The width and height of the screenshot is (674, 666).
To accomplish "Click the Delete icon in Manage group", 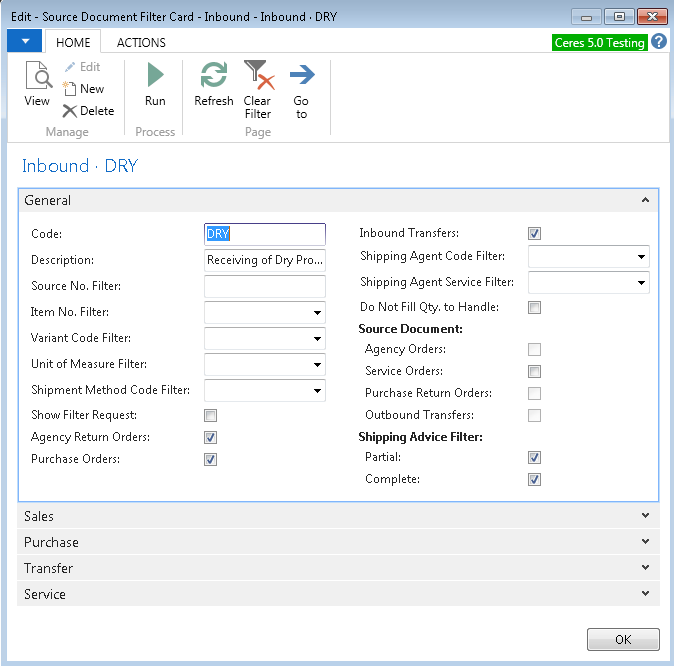I will click(x=70, y=111).
